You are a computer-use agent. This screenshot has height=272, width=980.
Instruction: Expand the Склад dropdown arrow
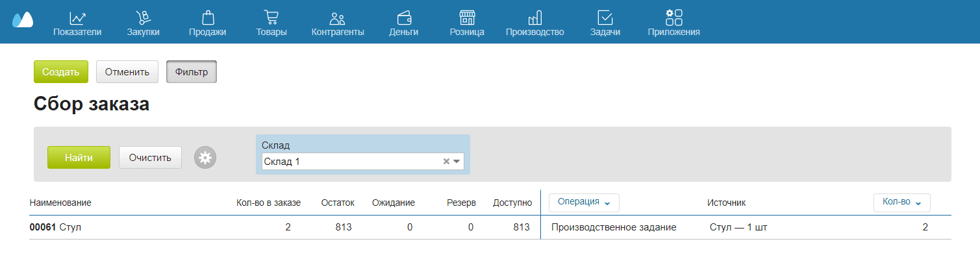tap(457, 162)
